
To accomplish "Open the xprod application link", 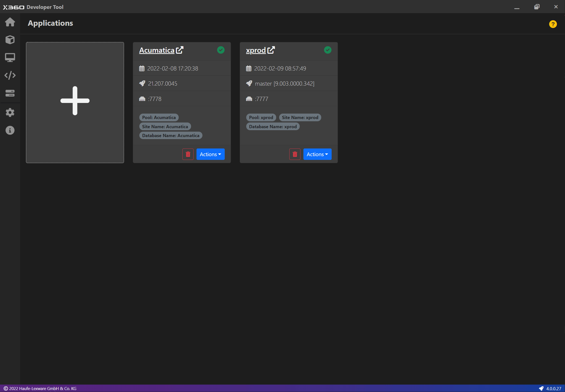I will tap(256, 50).
